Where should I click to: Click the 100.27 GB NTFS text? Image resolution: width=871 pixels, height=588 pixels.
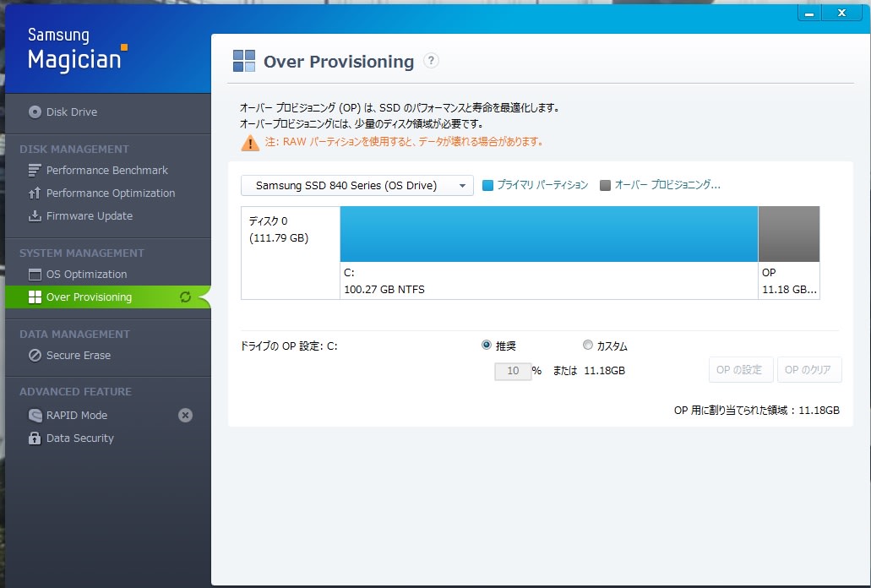(384, 289)
